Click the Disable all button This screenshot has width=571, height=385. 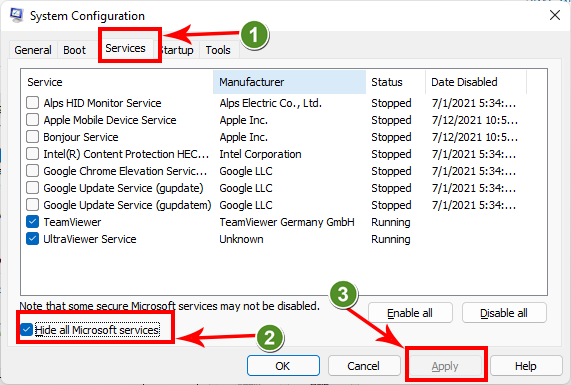click(504, 313)
